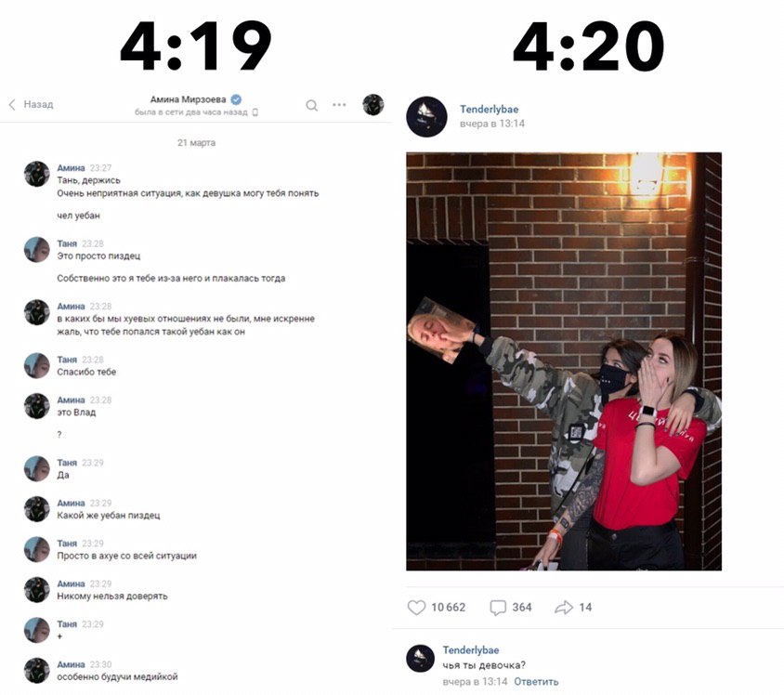
Task: Click Амина Мирзоева chat title
Action: click(x=188, y=99)
